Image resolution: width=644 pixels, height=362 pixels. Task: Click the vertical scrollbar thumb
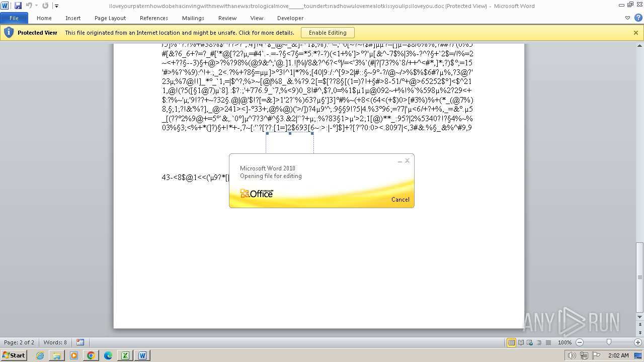coord(640,277)
